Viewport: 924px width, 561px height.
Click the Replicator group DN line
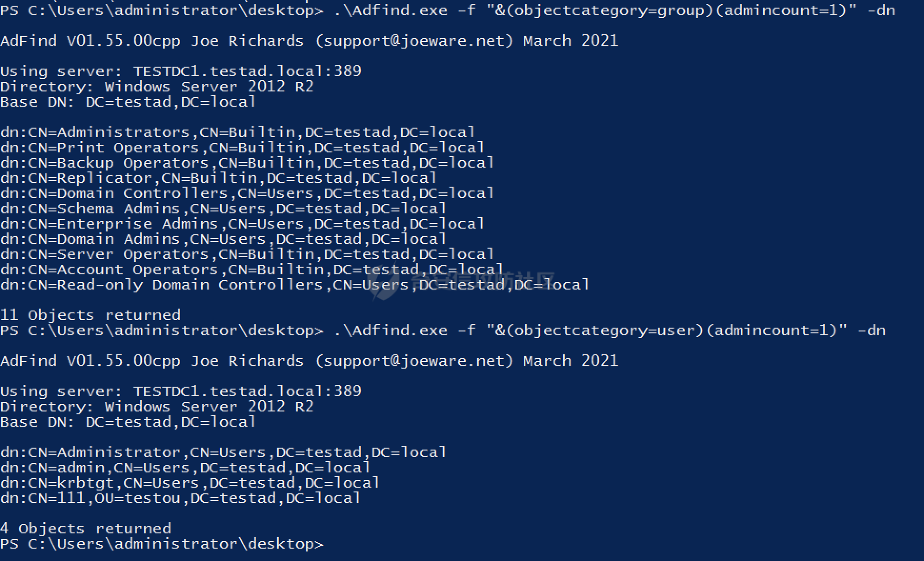pos(218,178)
